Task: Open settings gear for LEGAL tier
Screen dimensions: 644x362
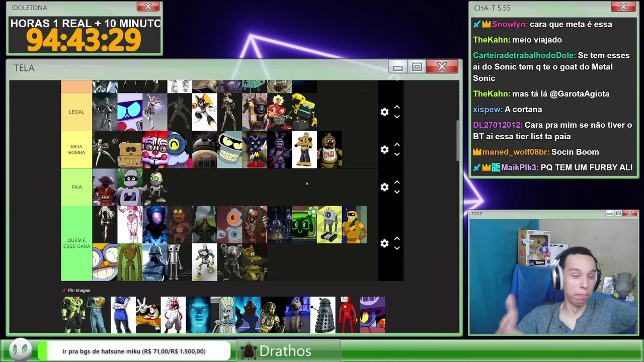Action: pyautogui.click(x=384, y=112)
